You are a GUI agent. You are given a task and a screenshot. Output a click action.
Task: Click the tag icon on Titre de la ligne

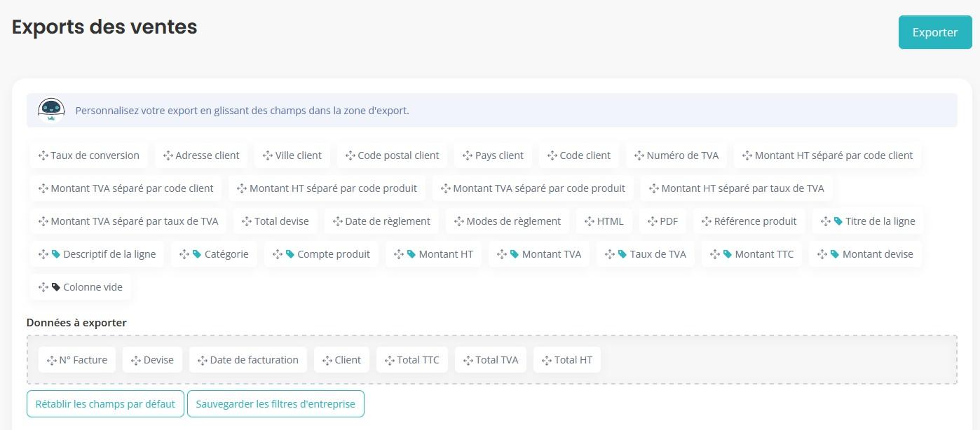838,221
